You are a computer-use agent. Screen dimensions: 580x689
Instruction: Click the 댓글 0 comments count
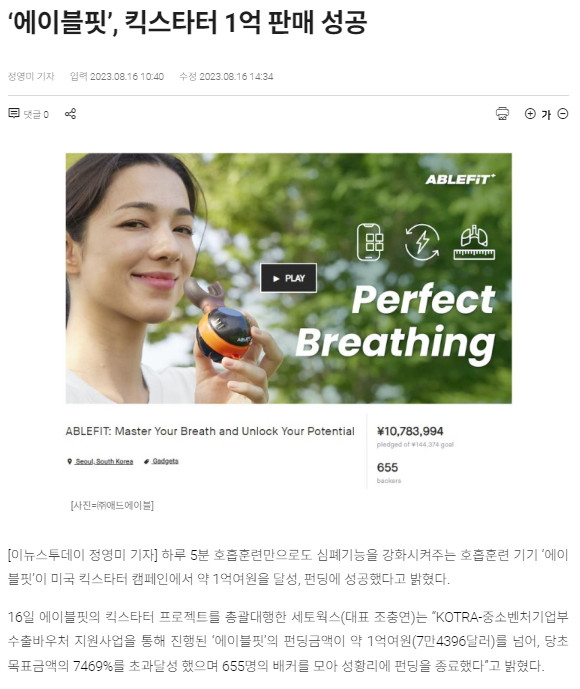point(36,114)
